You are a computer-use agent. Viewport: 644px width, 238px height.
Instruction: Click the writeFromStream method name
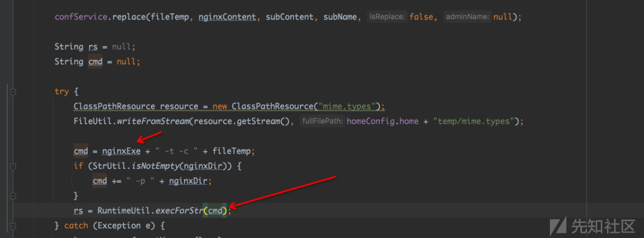click(153, 121)
